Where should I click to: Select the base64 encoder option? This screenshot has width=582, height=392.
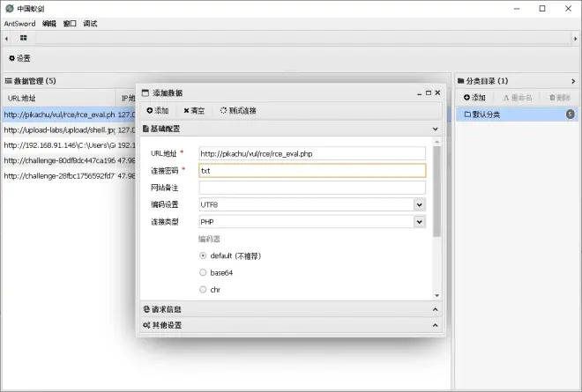point(204,272)
